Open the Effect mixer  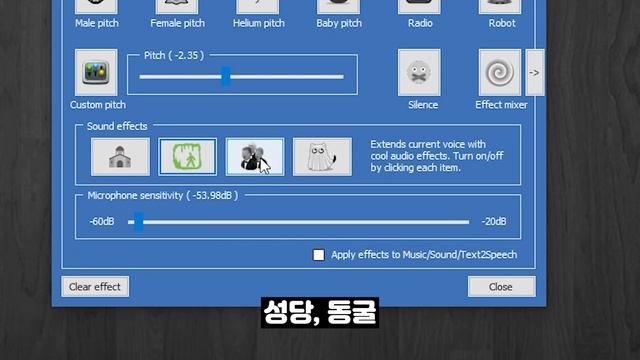click(500, 73)
